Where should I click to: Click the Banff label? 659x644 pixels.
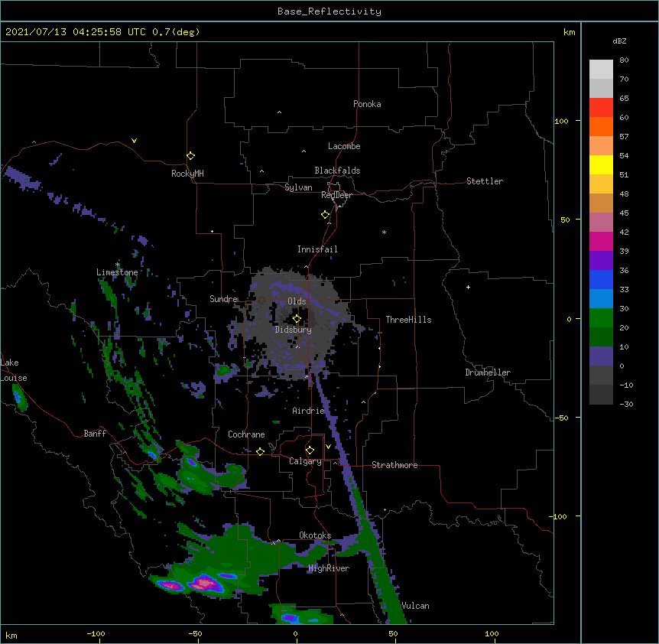tap(95, 434)
